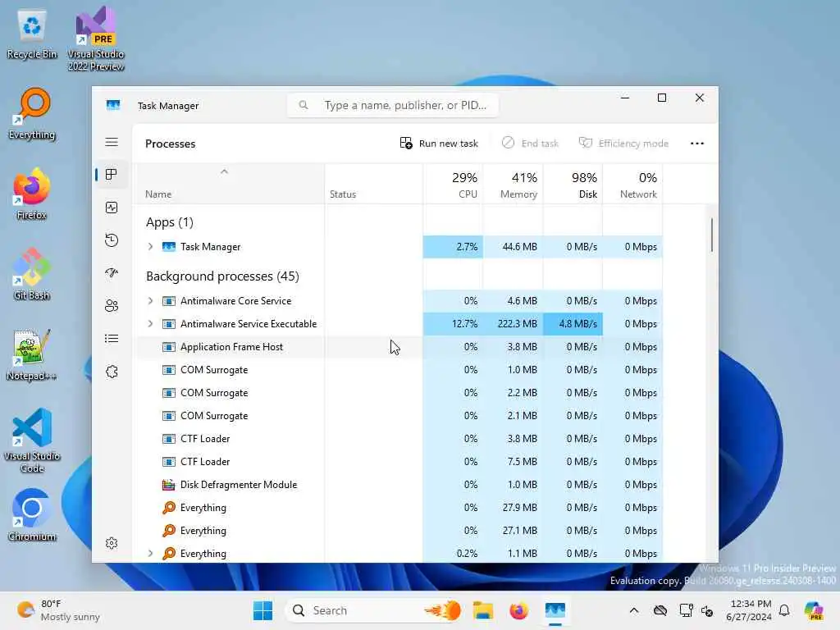Click the taskbar Search box
This screenshot has width=840, height=630.
373,610
